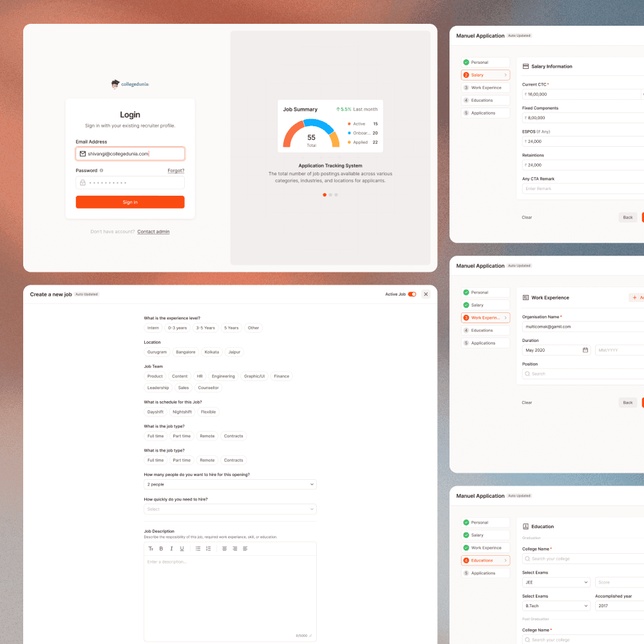The image size is (644, 644).
Task: Select the Nightshift schedule chip
Action: pos(182,412)
